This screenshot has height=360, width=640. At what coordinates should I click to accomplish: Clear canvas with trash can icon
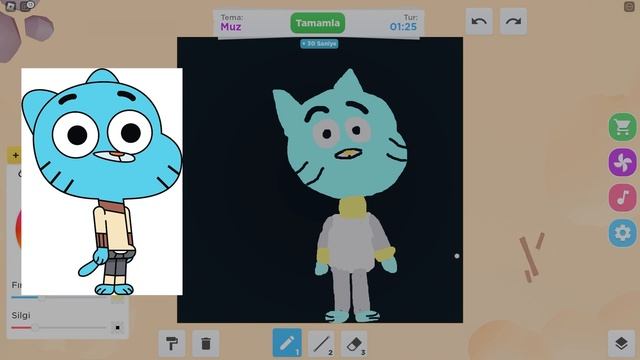click(x=206, y=344)
